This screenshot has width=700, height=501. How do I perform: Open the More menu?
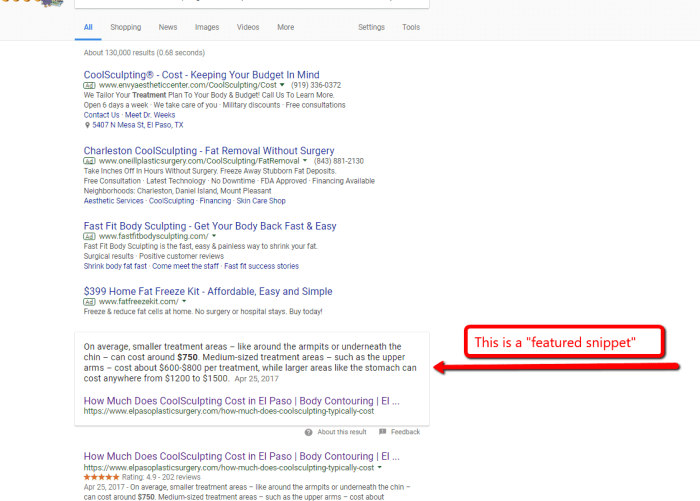(285, 27)
